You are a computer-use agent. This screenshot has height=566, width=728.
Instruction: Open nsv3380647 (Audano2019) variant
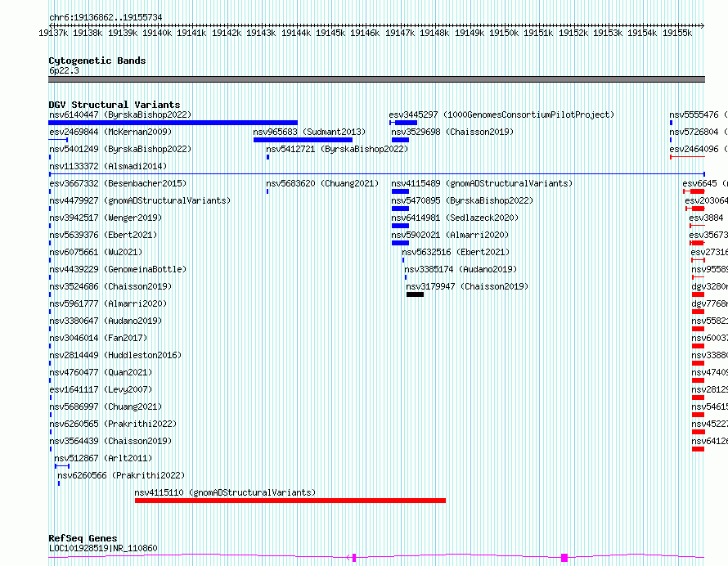pos(106,321)
